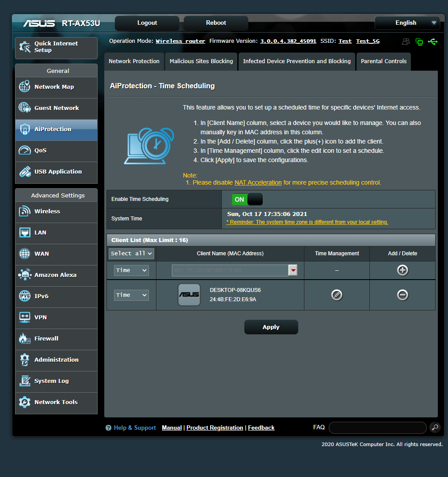Switch to Malicious Sites Blocking tab
This screenshot has width=448, height=477.
(x=201, y=61)
